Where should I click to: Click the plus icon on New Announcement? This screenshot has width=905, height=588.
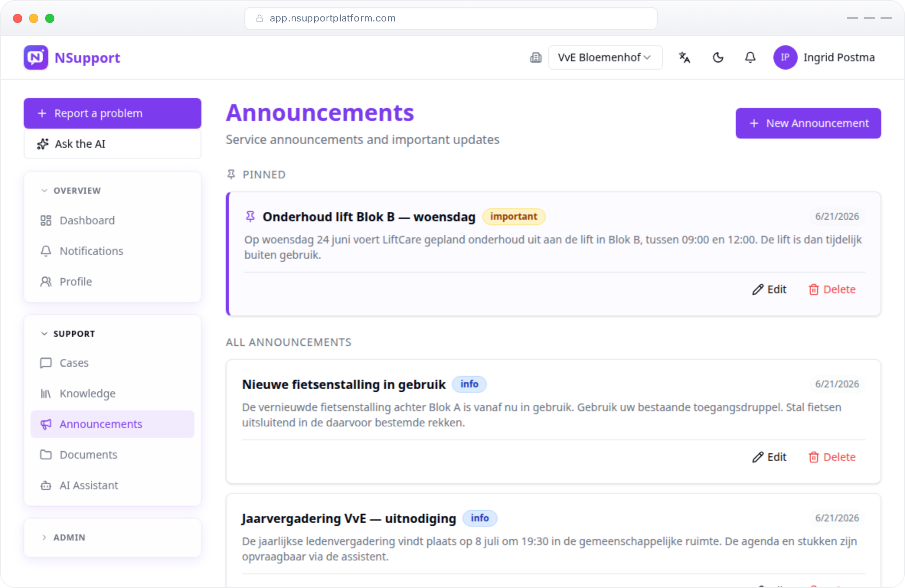pos(754,123)
